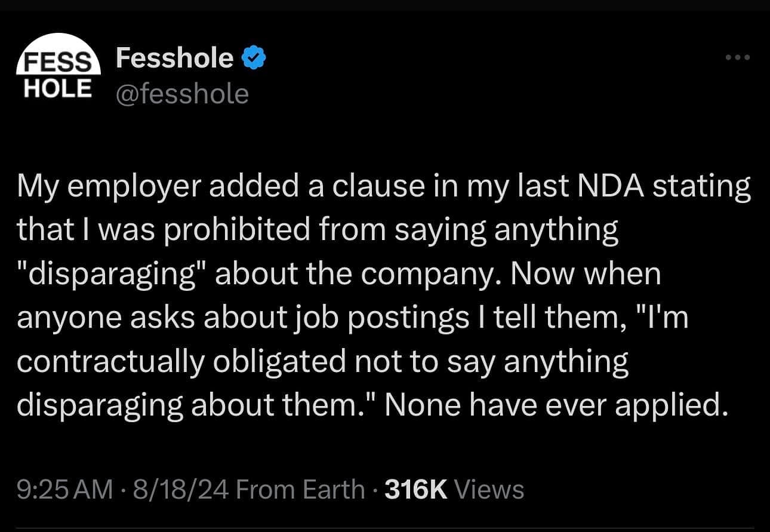The image size is (770, 532).
Task: Open the 316K view count
Action: (416, 490)
